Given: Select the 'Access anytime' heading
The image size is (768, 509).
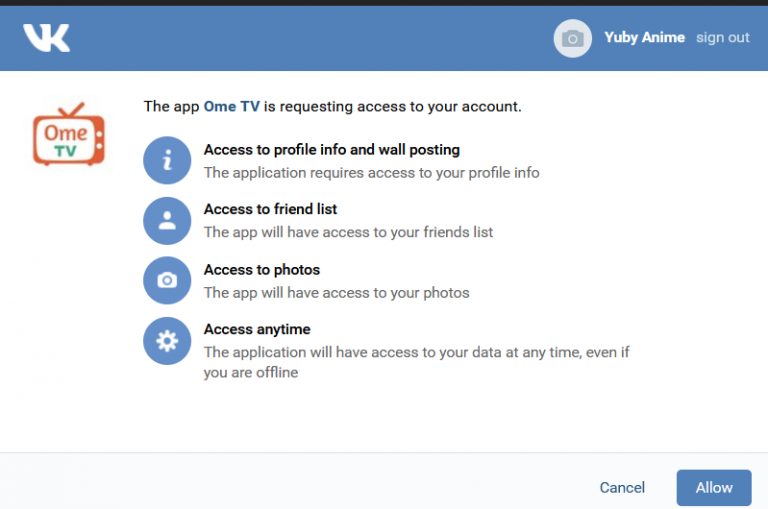Looking at the screenshot, I should tap(257, 330).
